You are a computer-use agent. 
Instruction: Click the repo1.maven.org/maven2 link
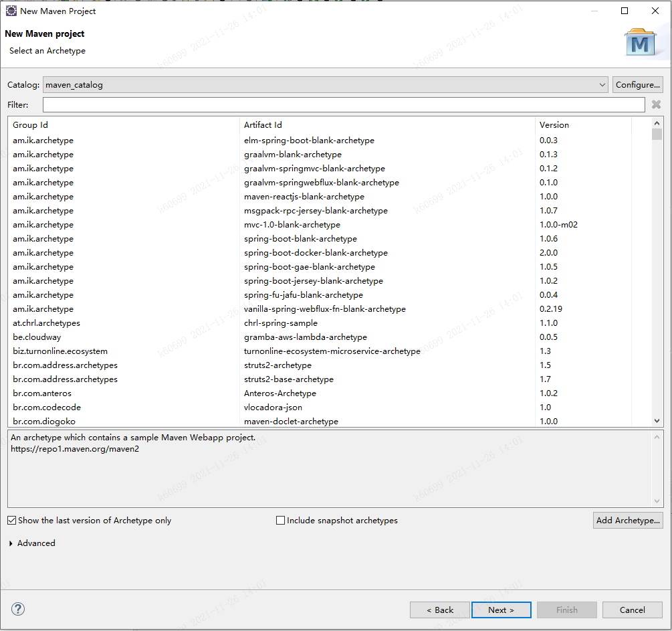coord(75,448)
